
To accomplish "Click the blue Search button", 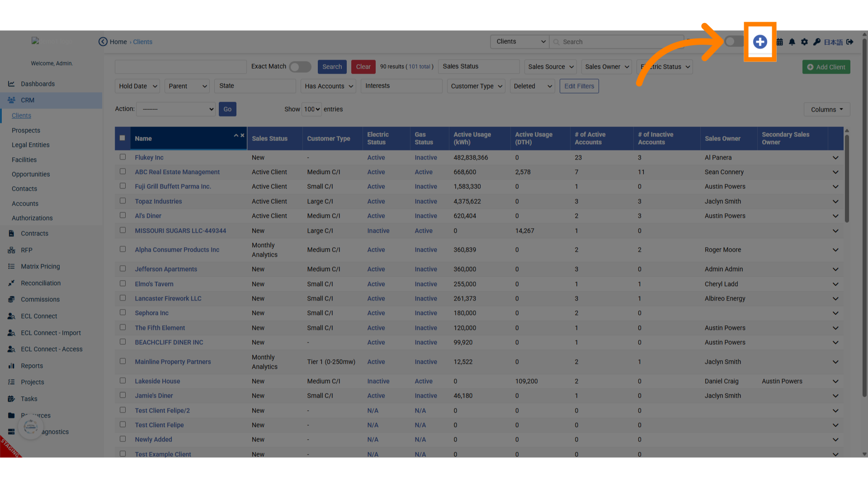I will click(x=332, y=67).
